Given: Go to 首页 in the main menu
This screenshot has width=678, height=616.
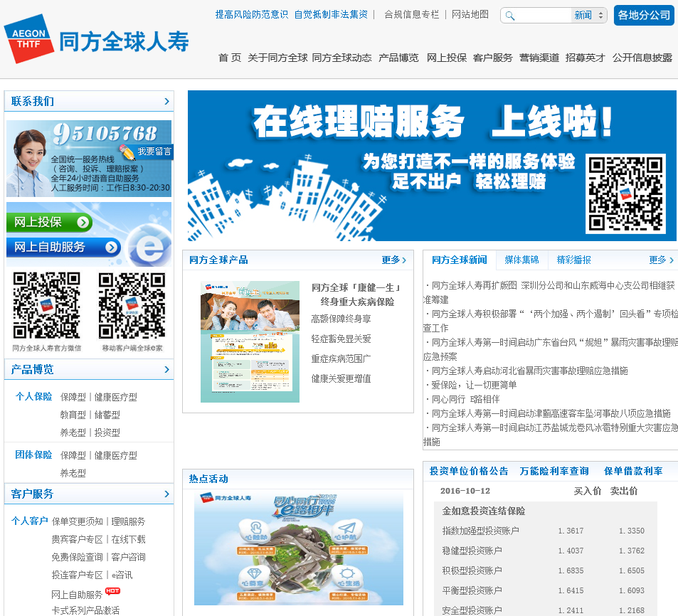Looking at the screenshot, I should coord(230,58).
